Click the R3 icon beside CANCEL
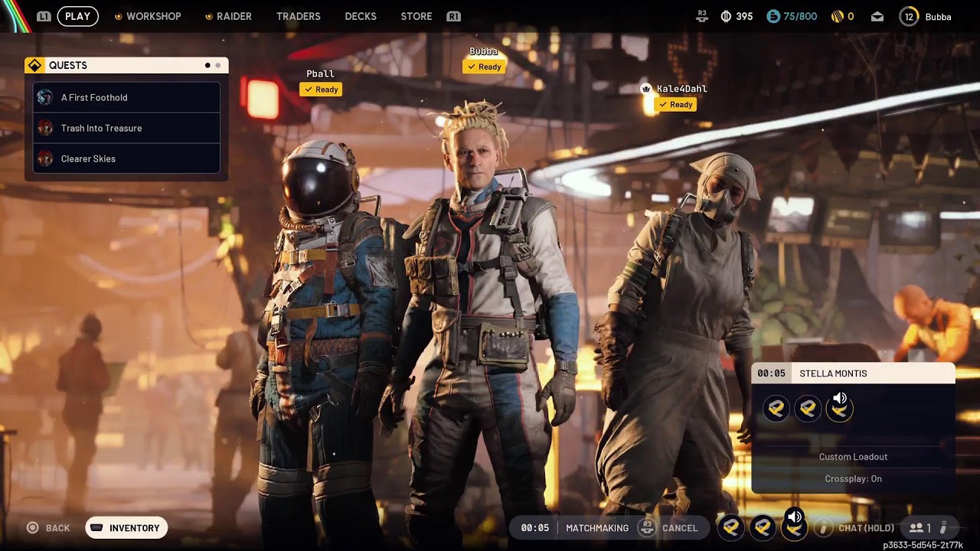Screen dimensions: 980x551 (647, 527)
